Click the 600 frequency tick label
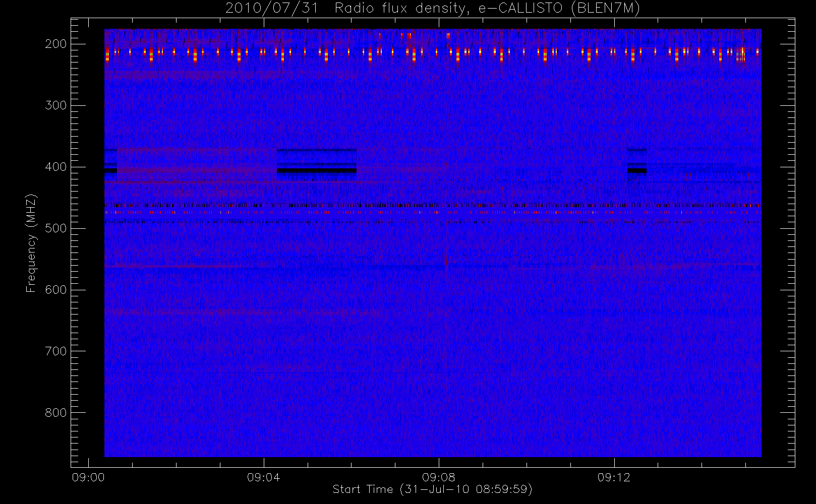 coord(55,290)
